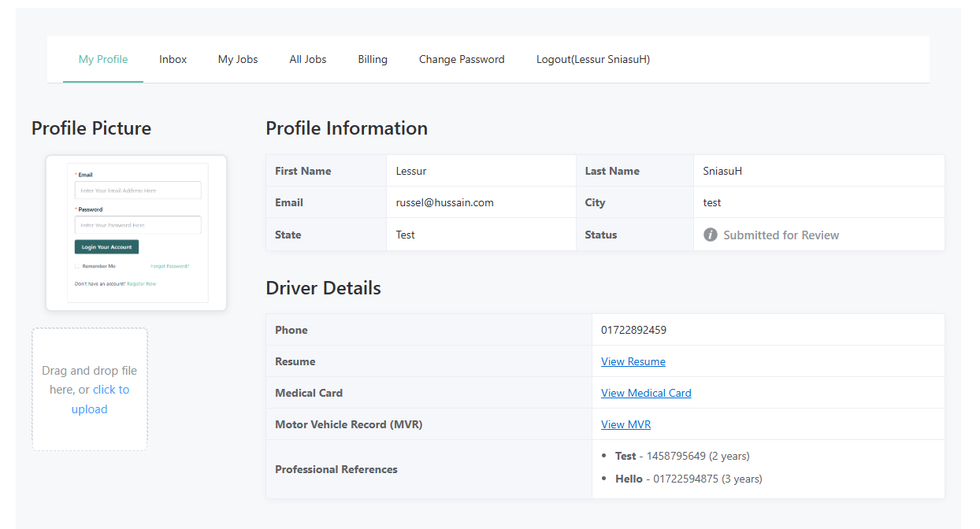Open the View Medical Card link
This screenshot has width=980, height=529.
(646, 393)
